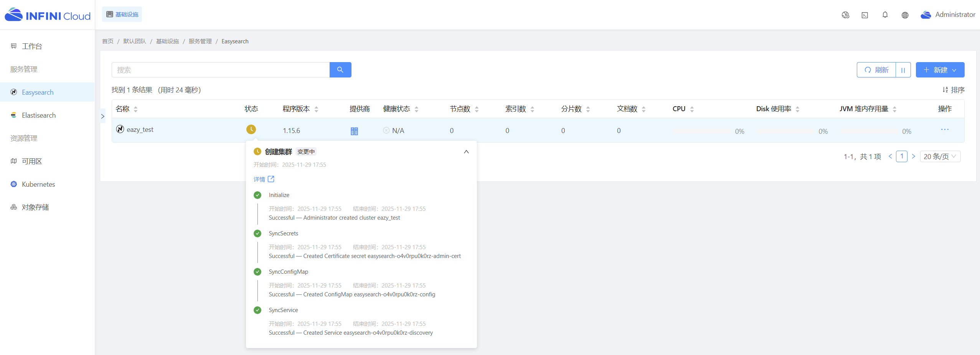Click the Initialize step check icon
This screenshot has height=355, width=980.
pos(257,195)
